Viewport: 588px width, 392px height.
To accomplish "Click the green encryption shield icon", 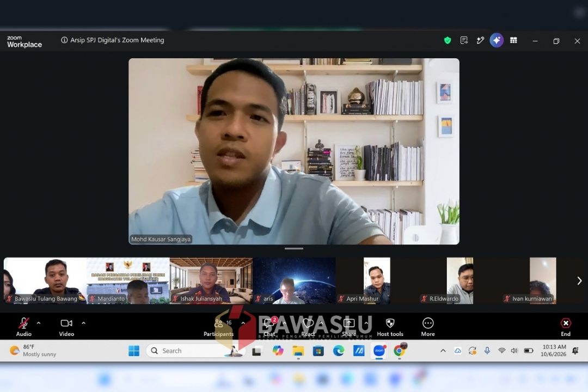I will (x=448, y=40).
